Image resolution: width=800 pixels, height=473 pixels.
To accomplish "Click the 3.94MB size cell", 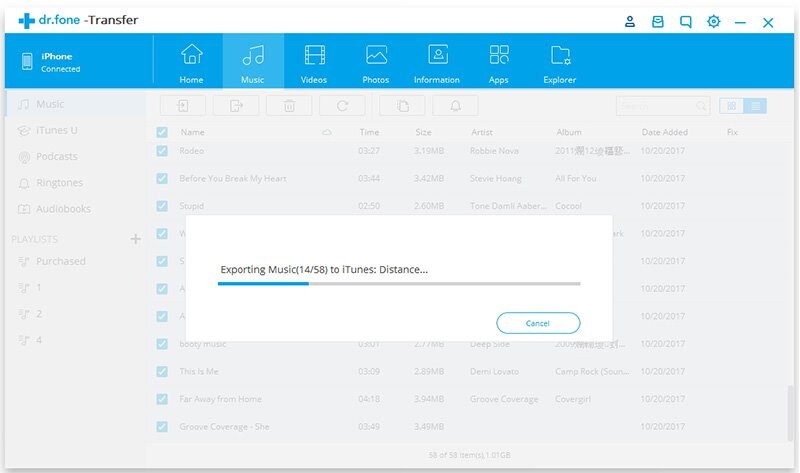I will pos(429,399).
